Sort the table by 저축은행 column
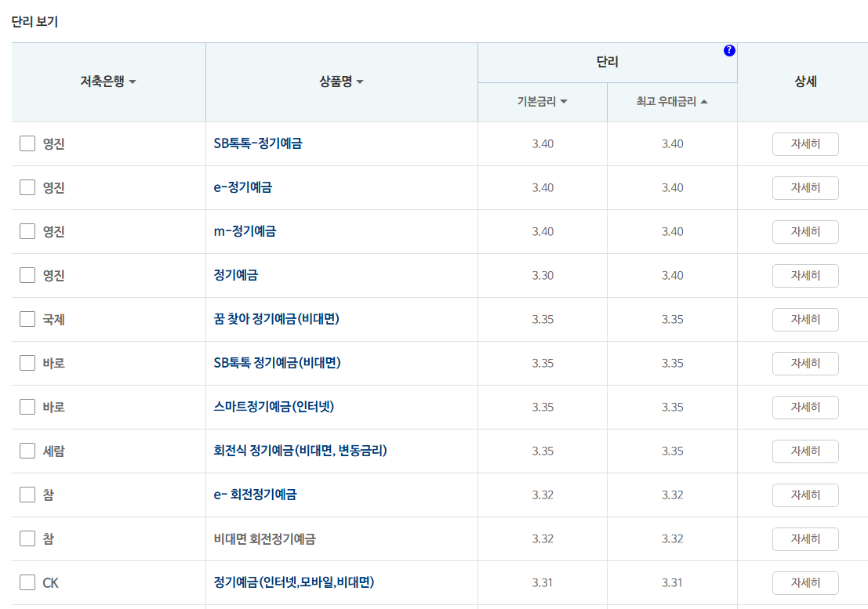The height and width of the screenshot is (609, 868). coord(108,82)
